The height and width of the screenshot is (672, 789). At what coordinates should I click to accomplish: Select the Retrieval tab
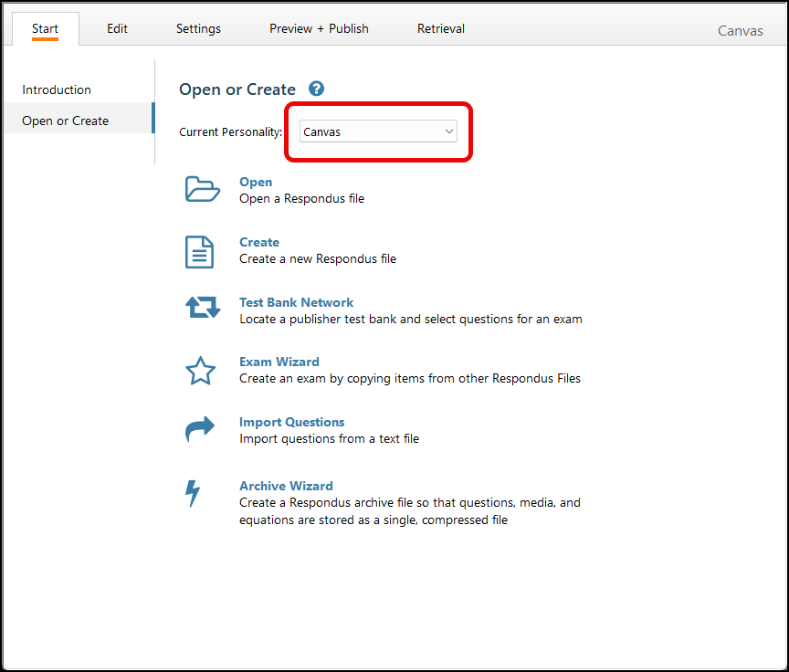click(x=441, y=28)
